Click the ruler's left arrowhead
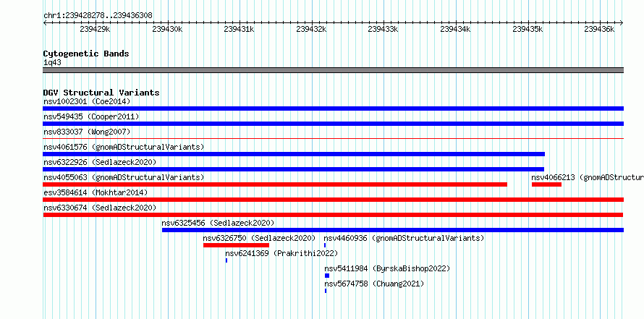 tap(45, 23)
